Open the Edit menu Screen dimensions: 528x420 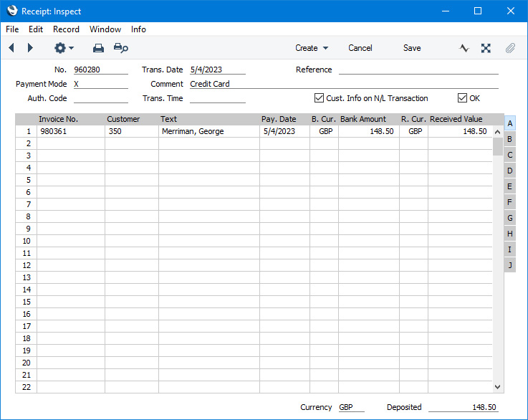coord(36,29)
